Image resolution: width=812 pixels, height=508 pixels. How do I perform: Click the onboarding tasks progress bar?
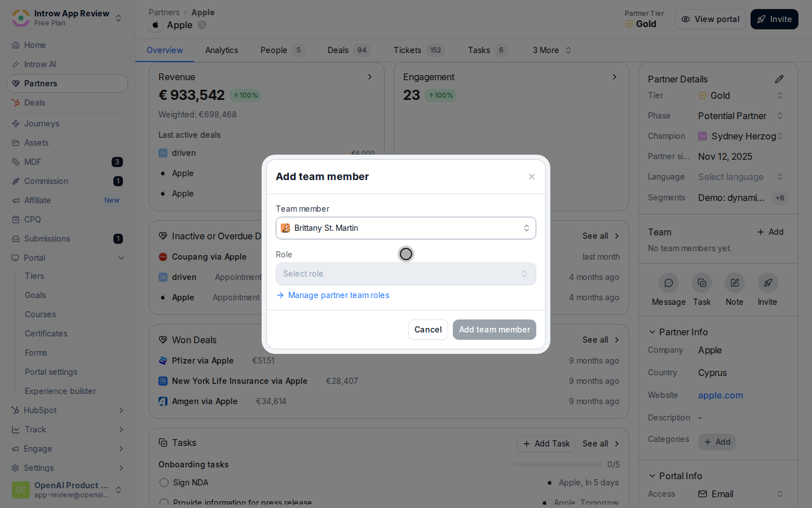[x=557, y=465]
